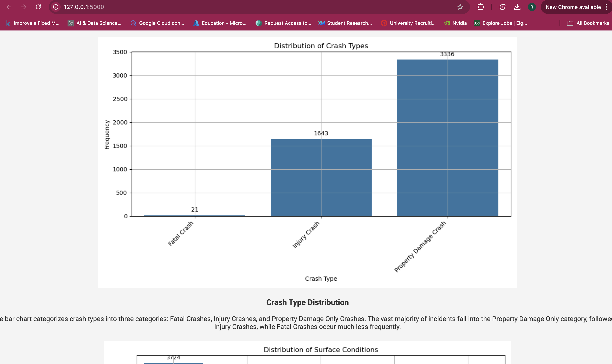
Task: Open the profile avatar R
Action: 531,7
